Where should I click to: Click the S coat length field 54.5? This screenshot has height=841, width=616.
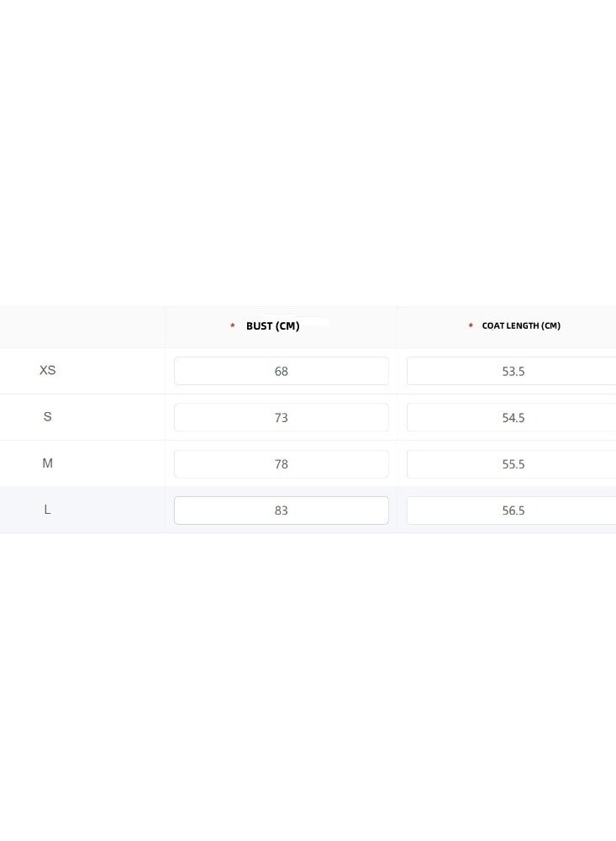tap(512, 417)
